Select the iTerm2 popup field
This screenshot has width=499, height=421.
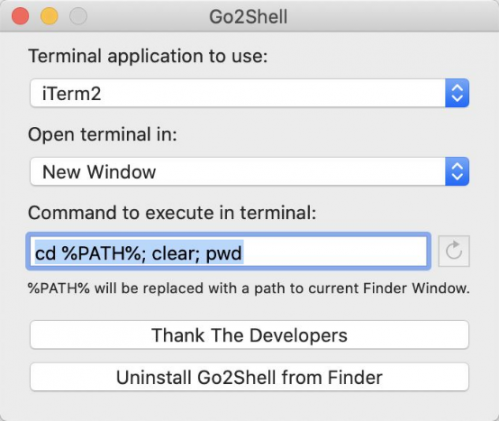249,93
